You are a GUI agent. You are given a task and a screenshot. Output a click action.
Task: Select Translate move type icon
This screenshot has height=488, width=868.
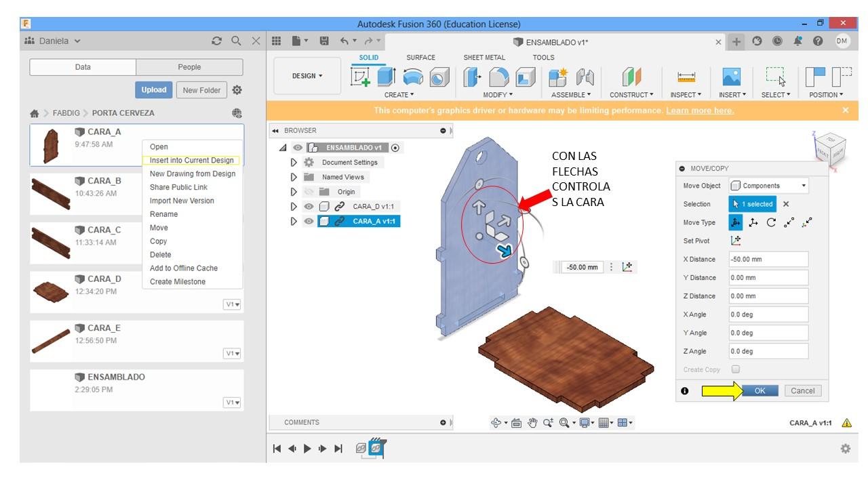753,222
